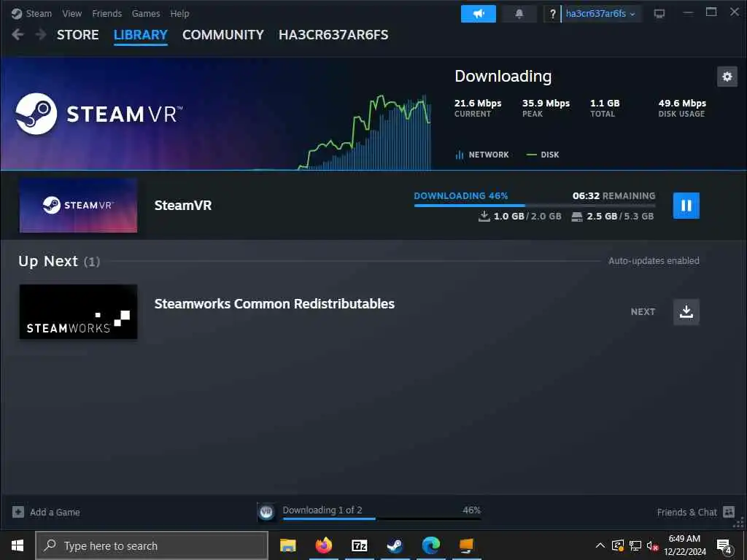The height and width of the screenshot is (560, 747).
Task: Click the question mark help icon
Action: [552, 14]
